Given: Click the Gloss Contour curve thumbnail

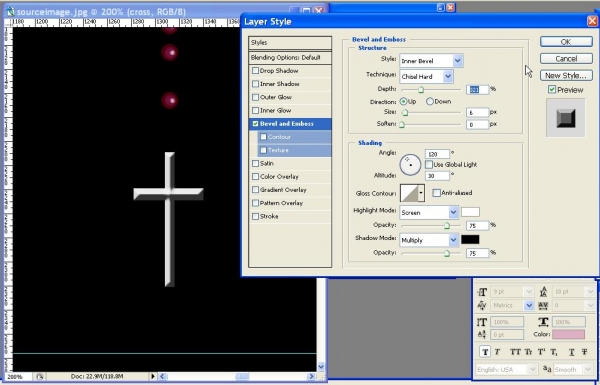Looking at the screenshot, I should pos(409,193).
